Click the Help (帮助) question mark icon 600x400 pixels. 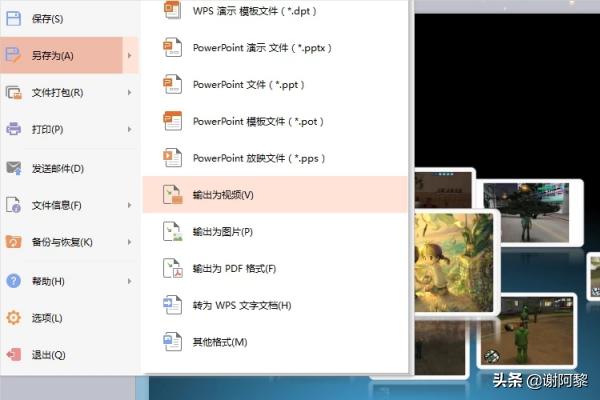coord(13,281)
